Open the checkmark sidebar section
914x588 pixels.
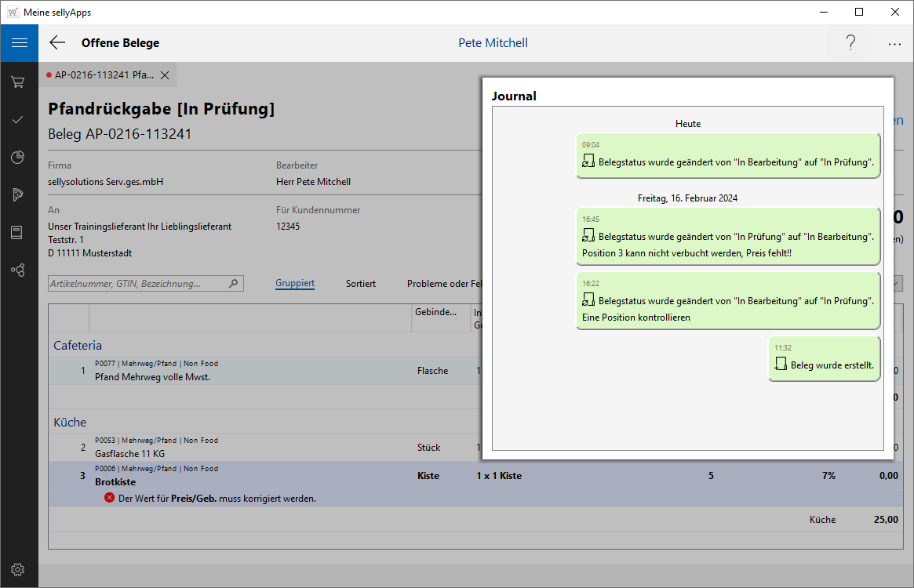18,120
